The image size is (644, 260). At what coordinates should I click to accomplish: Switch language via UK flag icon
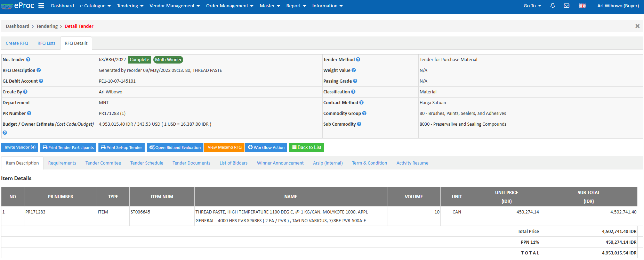click(x=582, y=6)
